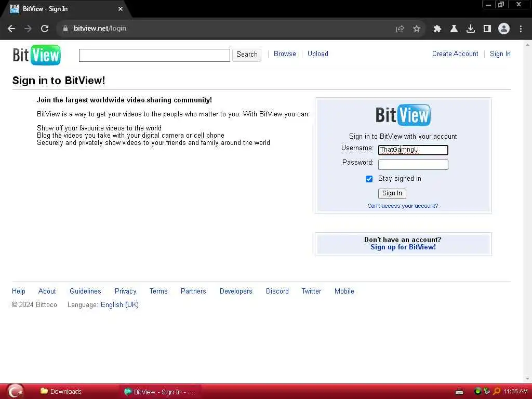
Task: Open the Downloads folder taskbar item
Action: 61,392
